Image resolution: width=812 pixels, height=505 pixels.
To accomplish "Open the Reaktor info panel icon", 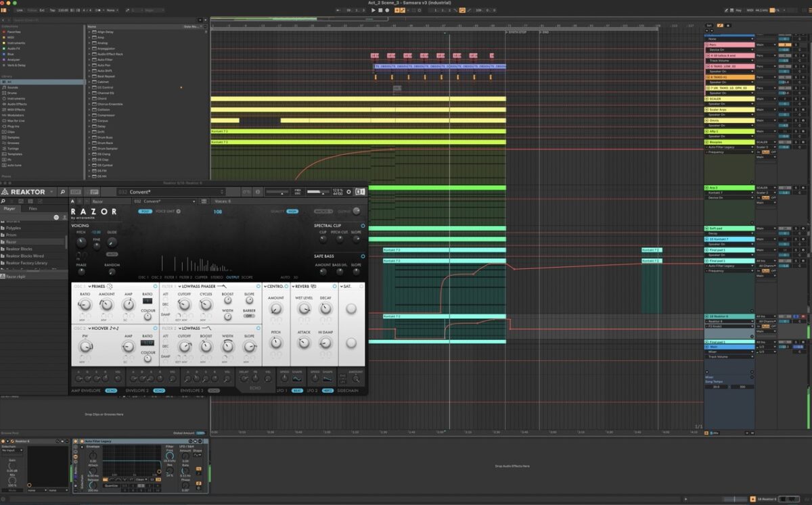I will click(258, 192).
